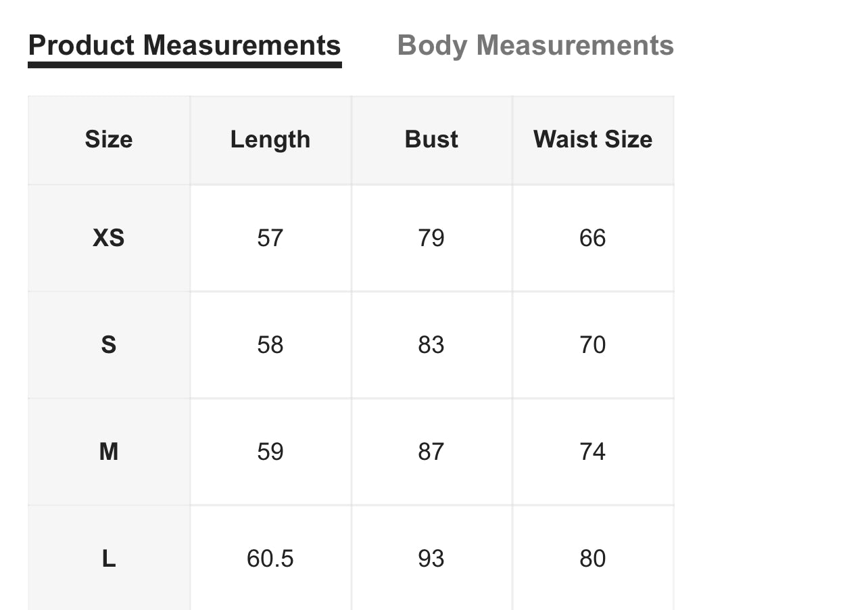
Task: Select the M size row label
Action: click(109, 452)
